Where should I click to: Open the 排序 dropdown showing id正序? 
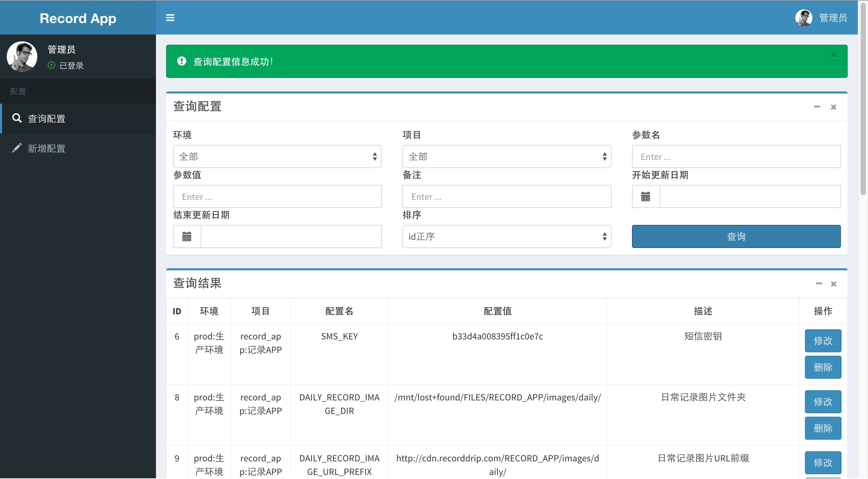point(506,237)
